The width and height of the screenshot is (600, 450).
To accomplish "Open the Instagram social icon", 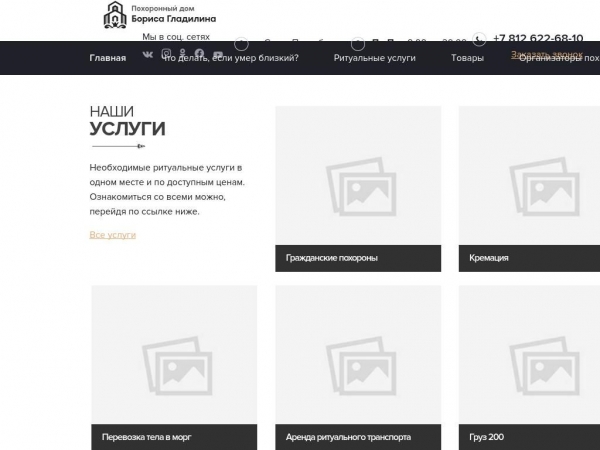I will click(166, 53).
